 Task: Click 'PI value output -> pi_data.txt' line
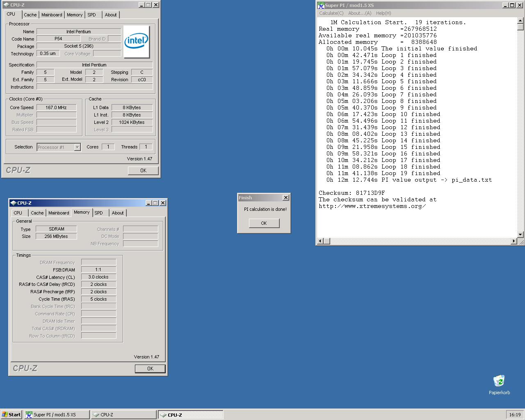409,180
